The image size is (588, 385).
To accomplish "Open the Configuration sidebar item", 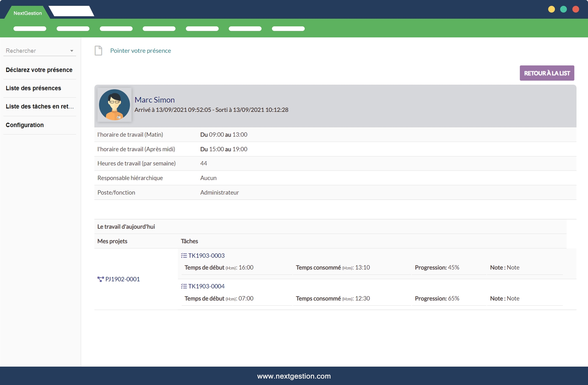I will pos(25,125).
